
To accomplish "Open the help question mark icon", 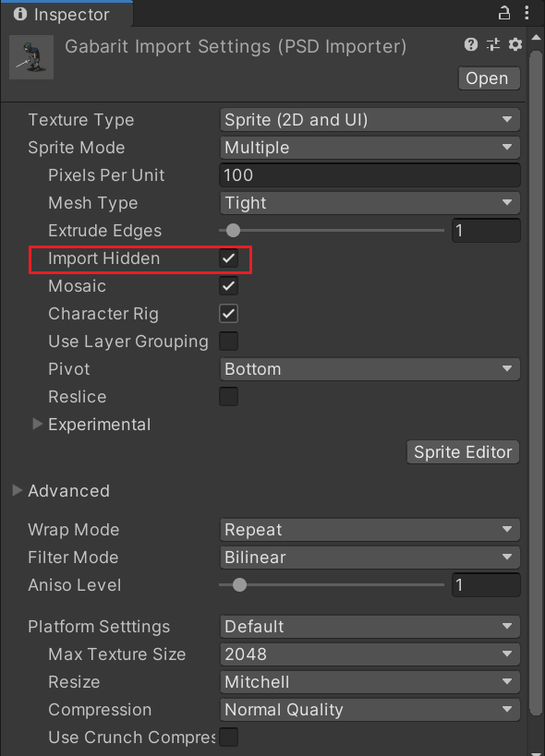I will (471, 44).
